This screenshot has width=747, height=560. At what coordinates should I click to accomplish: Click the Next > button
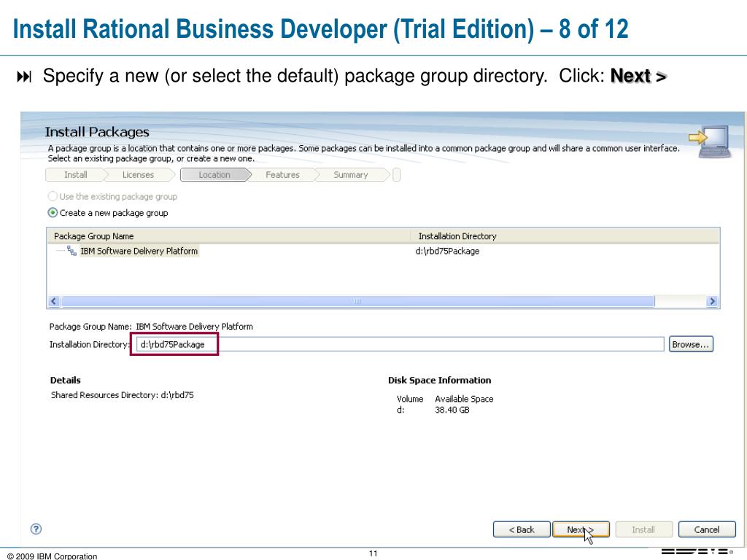pos(581,529)
